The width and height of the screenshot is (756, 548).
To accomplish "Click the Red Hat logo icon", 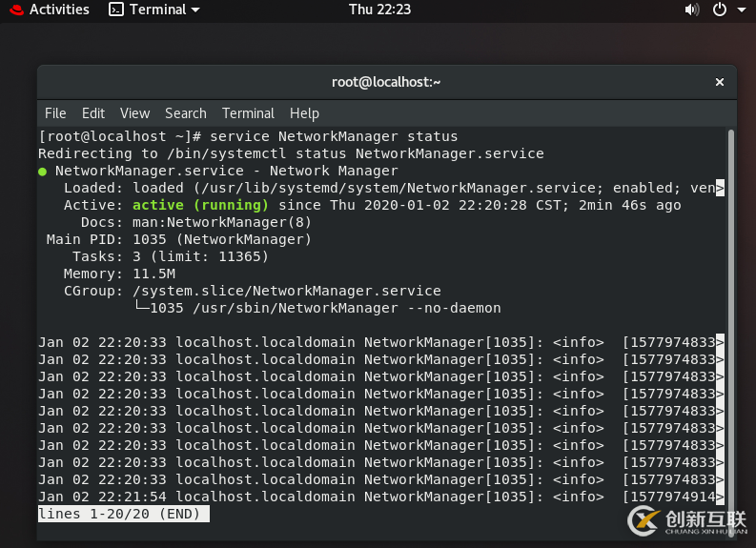I will pos(14,10).
